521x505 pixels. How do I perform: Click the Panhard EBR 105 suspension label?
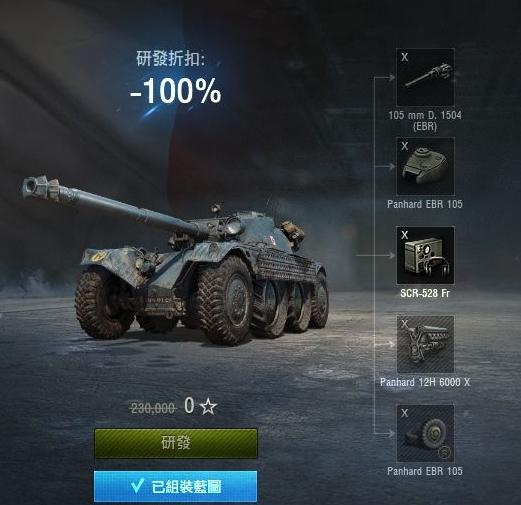point(425,471)
